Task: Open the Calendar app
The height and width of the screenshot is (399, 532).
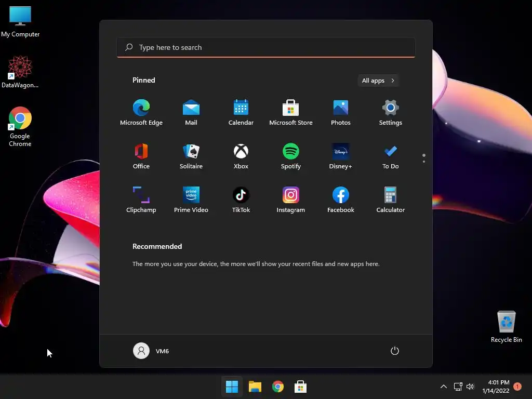Action: (241, 113)
